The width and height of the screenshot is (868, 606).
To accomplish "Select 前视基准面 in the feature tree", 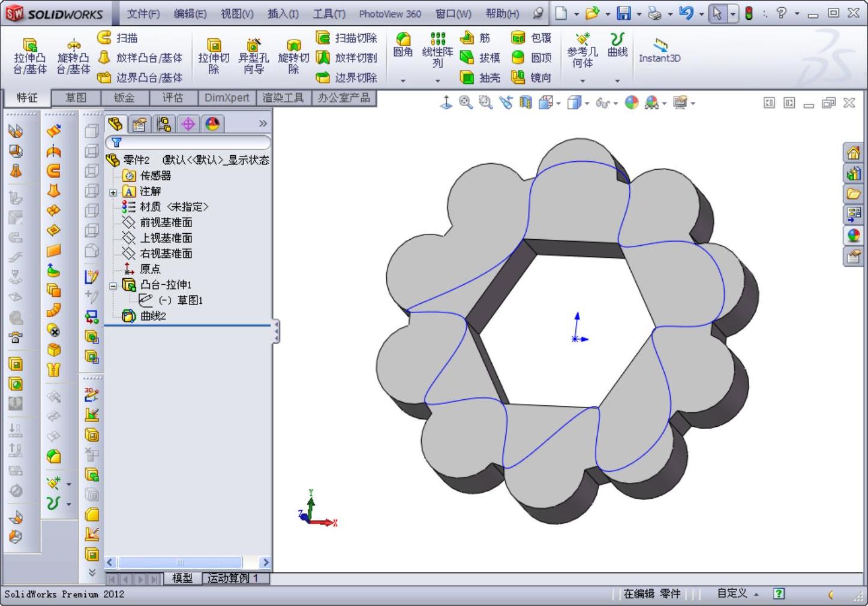I will (166, 222).
